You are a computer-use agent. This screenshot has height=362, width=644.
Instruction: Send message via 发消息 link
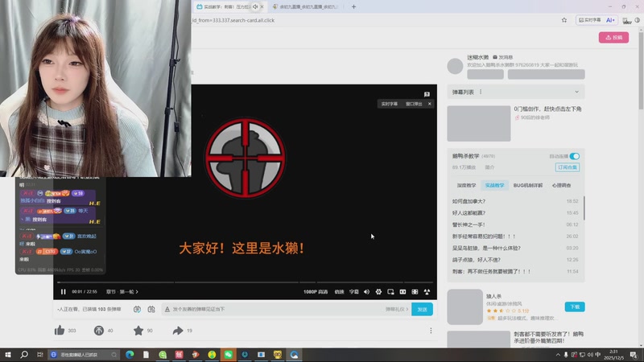coord(502,57)
